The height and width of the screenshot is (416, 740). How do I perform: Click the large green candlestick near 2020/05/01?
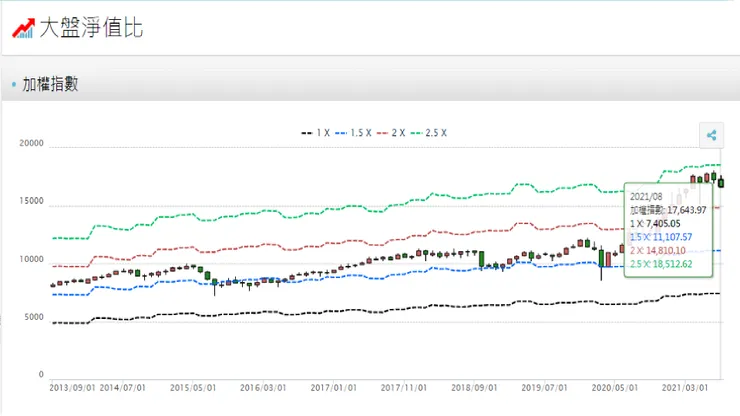[x=602, y=257]
